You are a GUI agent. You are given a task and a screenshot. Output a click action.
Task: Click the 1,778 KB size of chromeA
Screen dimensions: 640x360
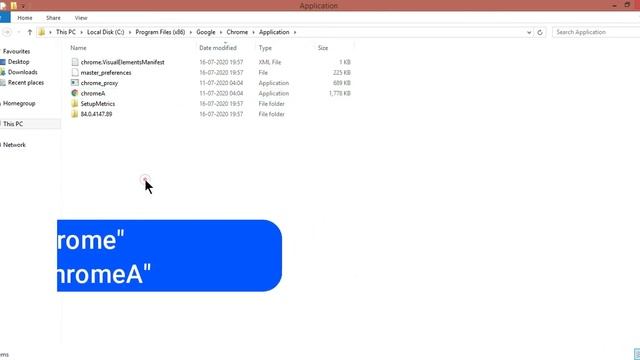pyautogui.click(x=340, y=93)
